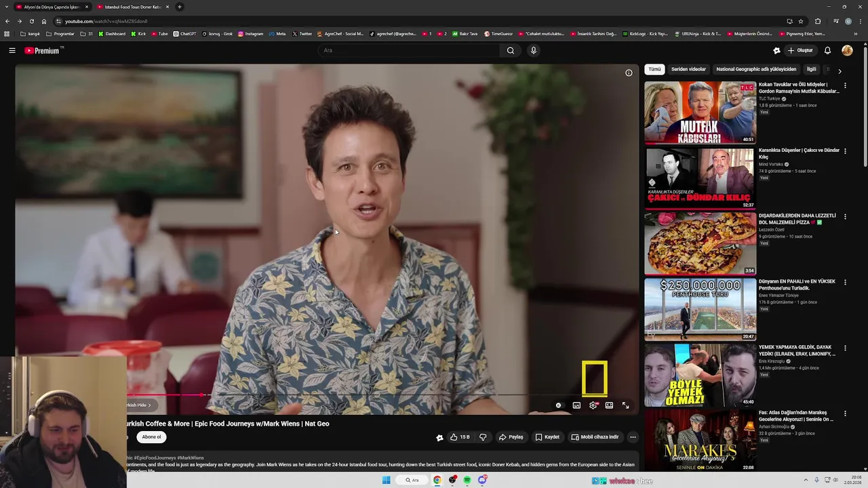Click Chrome taskbar icon
Screen dimensions: 868x488
(437, 480)
